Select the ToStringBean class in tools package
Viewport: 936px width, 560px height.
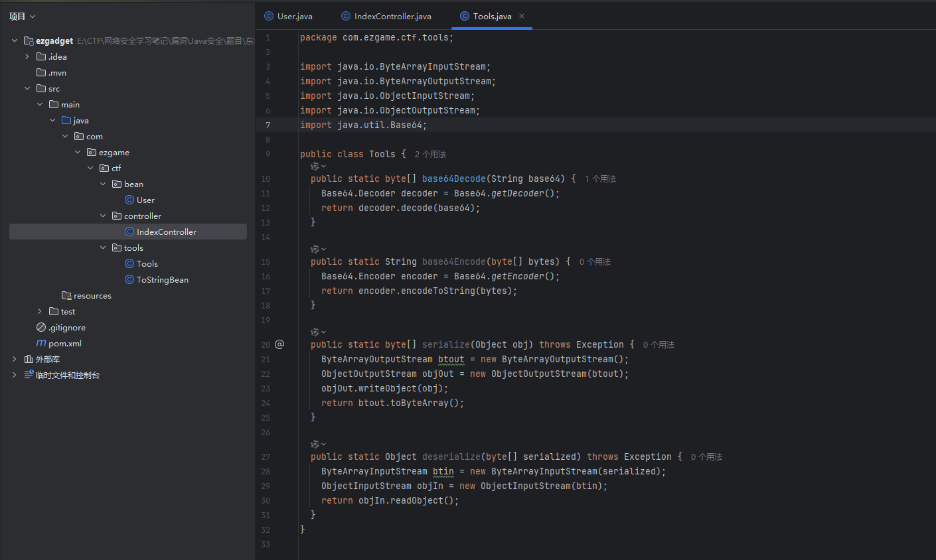click(162, 280)
